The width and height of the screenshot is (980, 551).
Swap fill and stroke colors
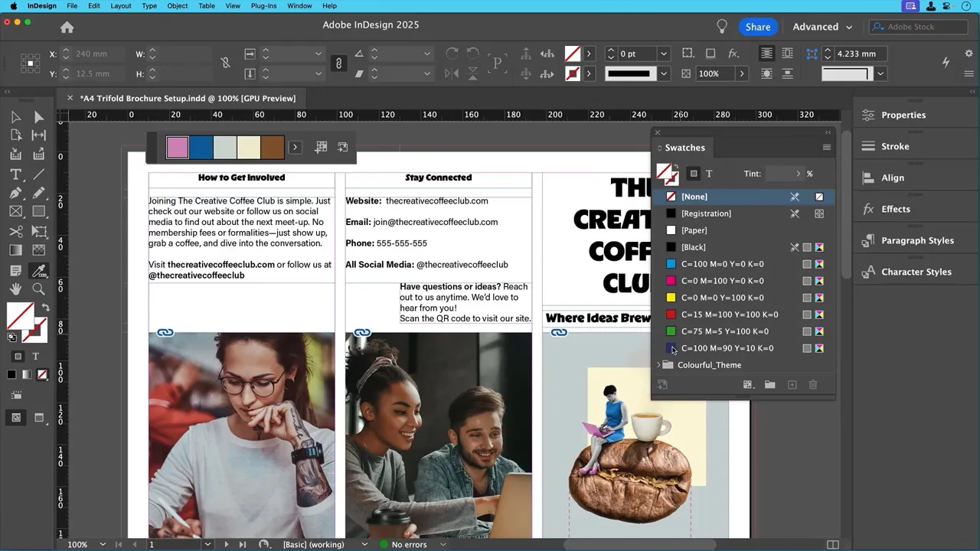[x=44, y=306]
